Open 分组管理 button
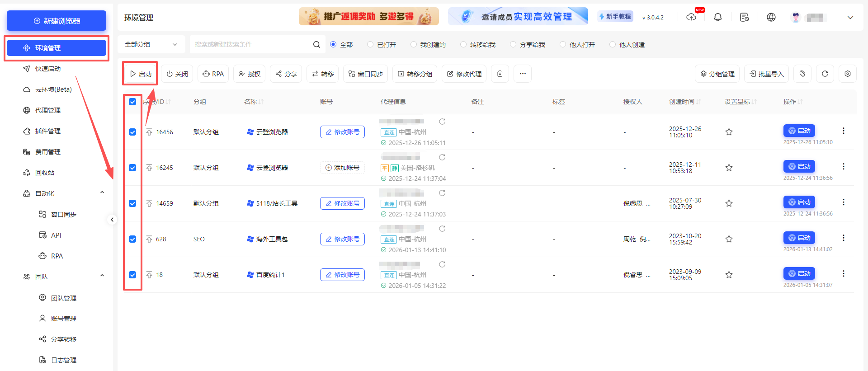This screenshot has width=868, height=371. click(x=717, y=74)
